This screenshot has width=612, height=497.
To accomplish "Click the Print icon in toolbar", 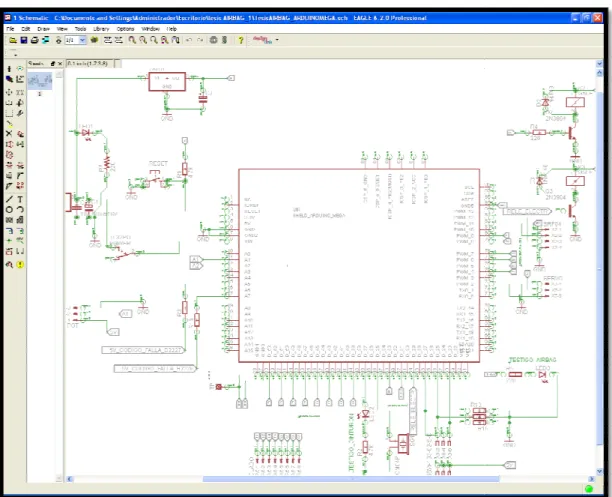I will (34, 40).
